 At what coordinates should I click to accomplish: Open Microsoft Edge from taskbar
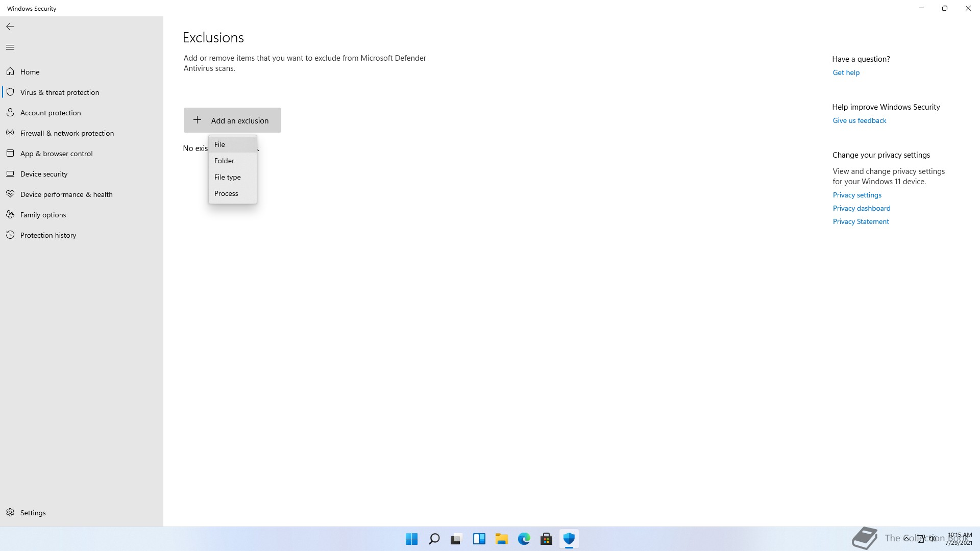point(524,539)
